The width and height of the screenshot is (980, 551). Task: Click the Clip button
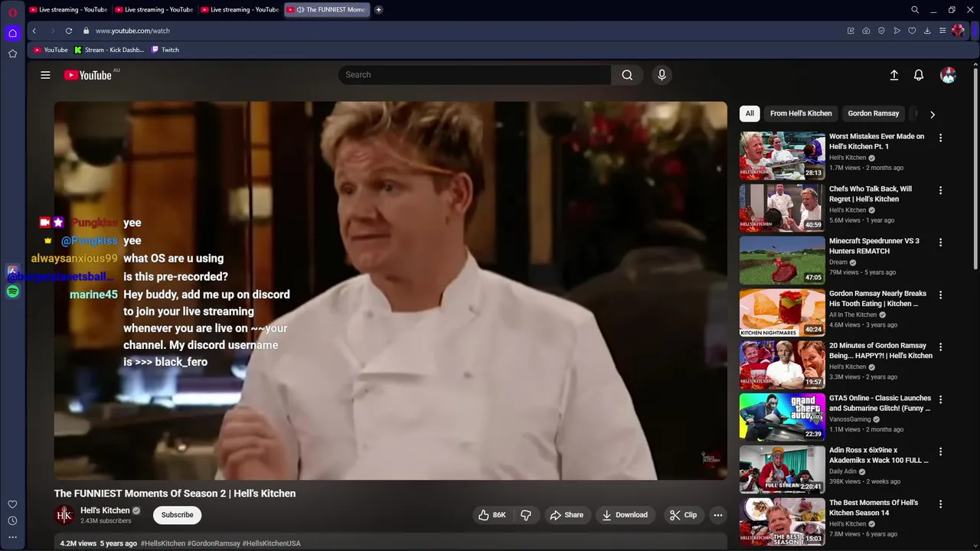point(683,515)
